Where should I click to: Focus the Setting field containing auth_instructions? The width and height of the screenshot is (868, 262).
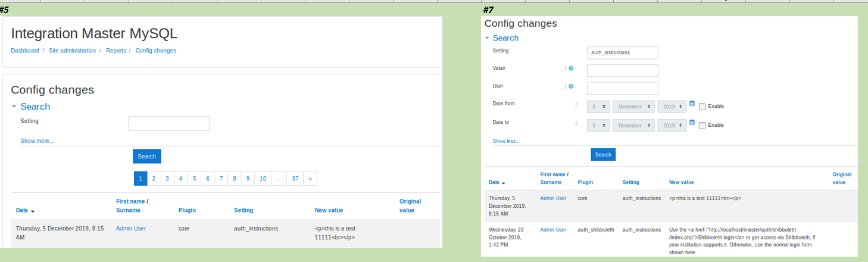point(622,52)
